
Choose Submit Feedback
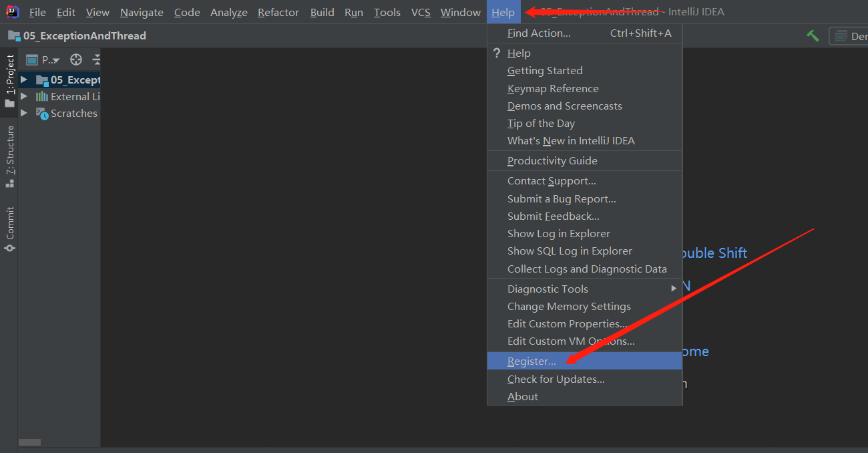tap(584, 216)
